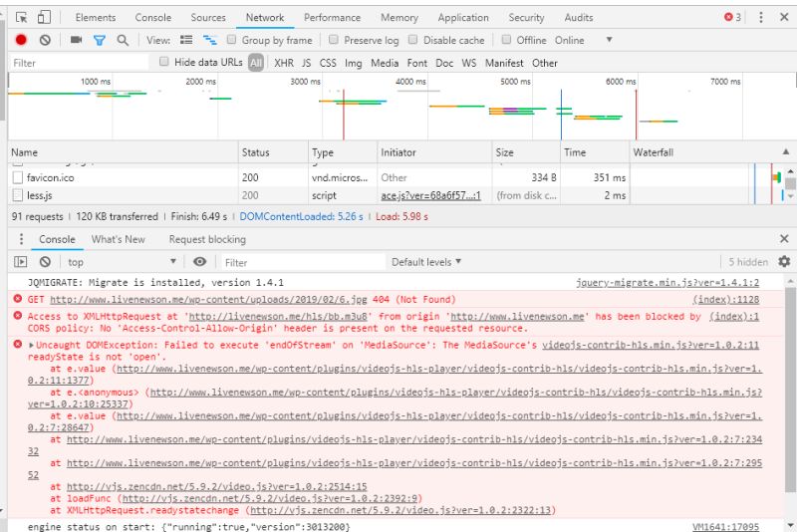
Task: Stop recording network log with red button
Action: [21, 40]
